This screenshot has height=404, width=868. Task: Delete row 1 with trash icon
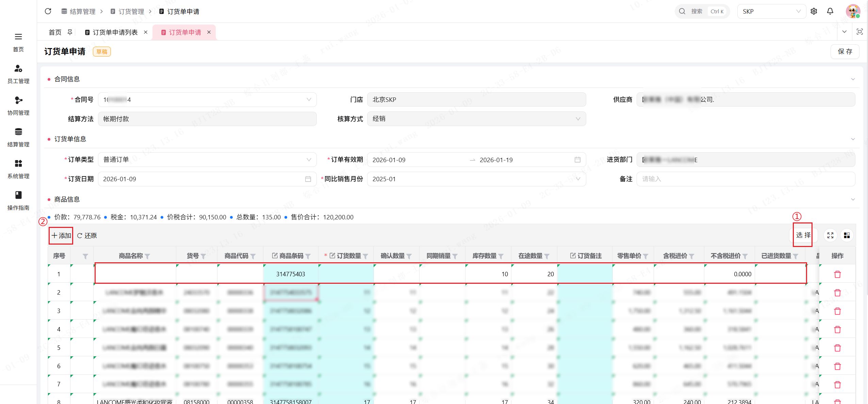click(x=837, y=274)
